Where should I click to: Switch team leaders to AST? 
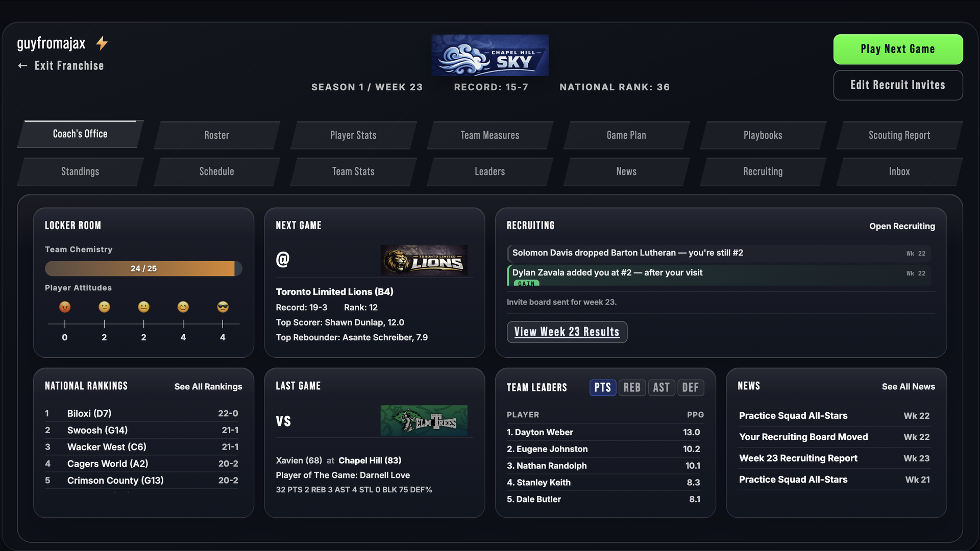(661, 388)
